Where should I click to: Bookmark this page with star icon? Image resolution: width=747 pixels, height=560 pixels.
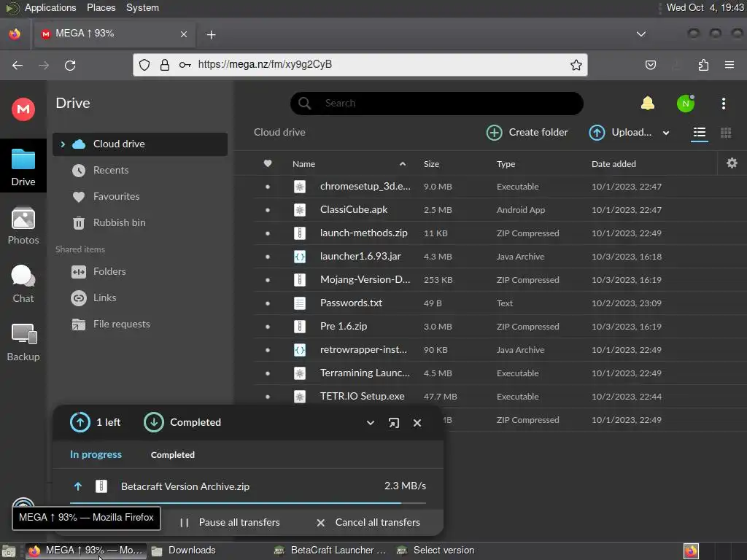click(576, 65)
